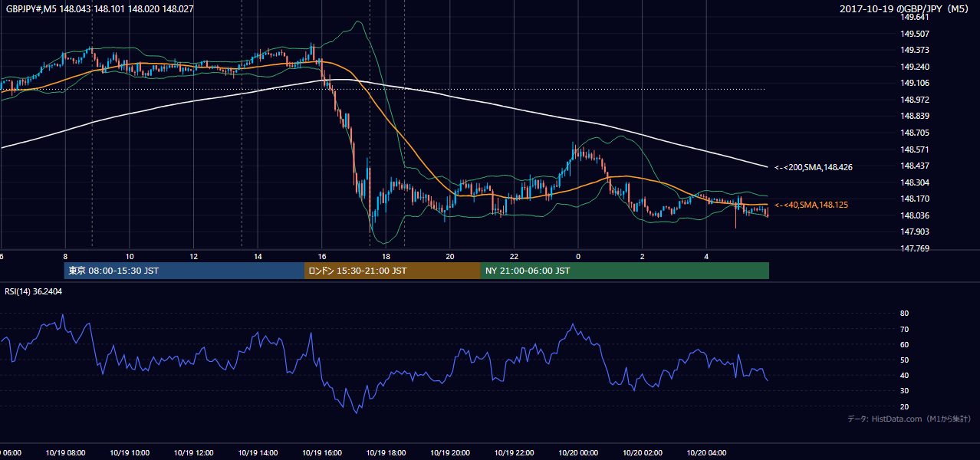Click the HistData.com data source credit
This screenshot has width=980, height=460.
[909, 419]
